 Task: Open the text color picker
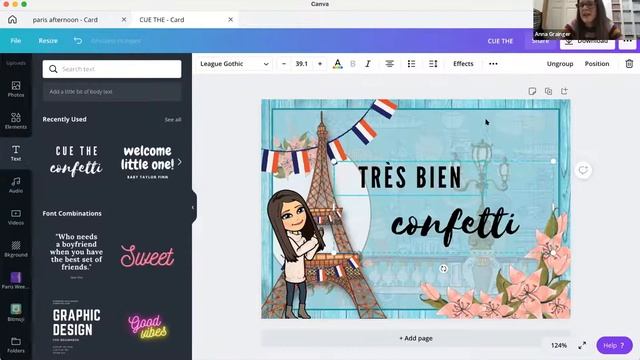(338, 64)
